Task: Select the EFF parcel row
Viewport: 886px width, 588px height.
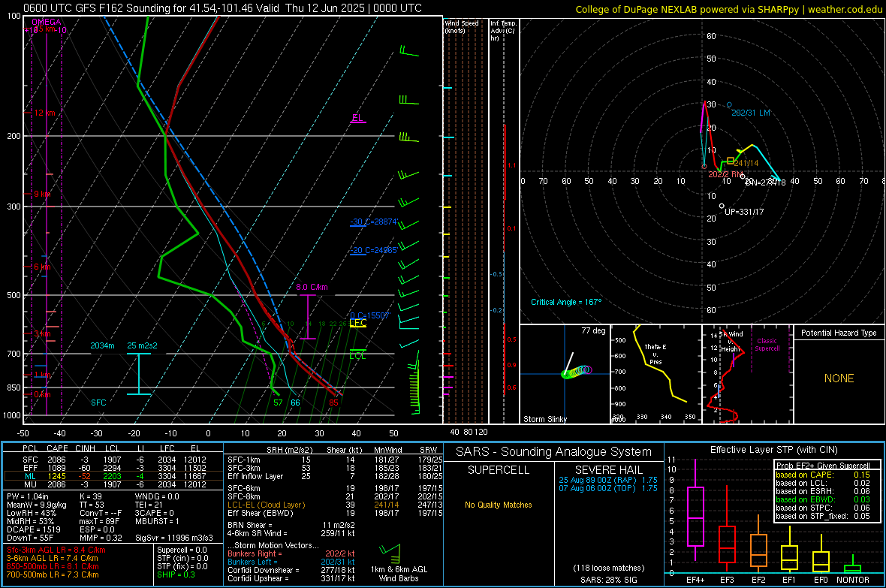Action: tap(113, 468)
